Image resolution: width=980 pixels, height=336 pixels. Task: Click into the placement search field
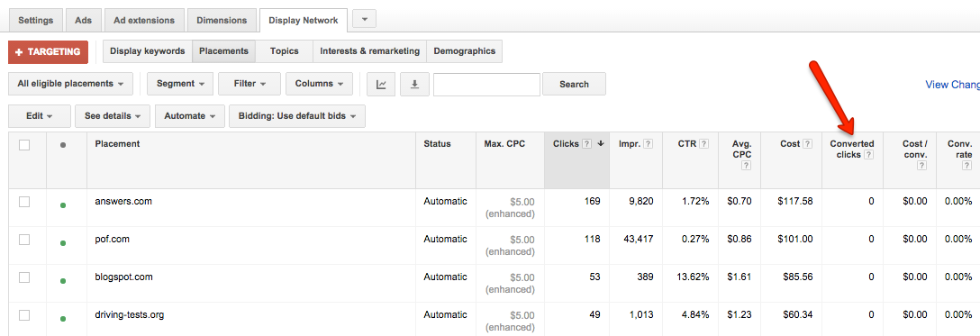[x=487, y=85]
